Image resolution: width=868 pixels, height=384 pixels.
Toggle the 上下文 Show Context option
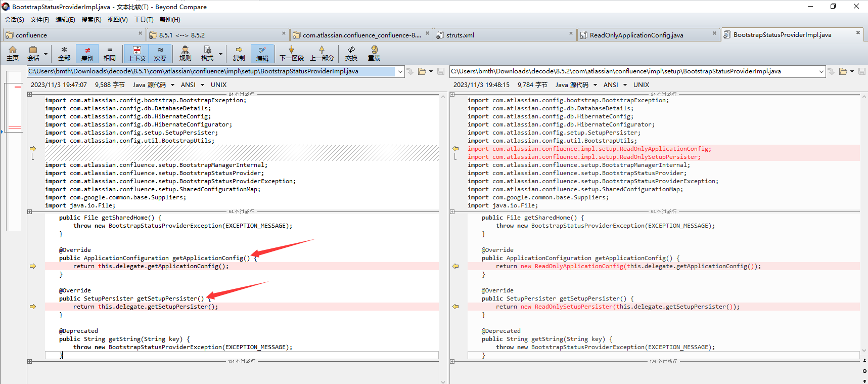pyautogui.click(x=136, y=53)
